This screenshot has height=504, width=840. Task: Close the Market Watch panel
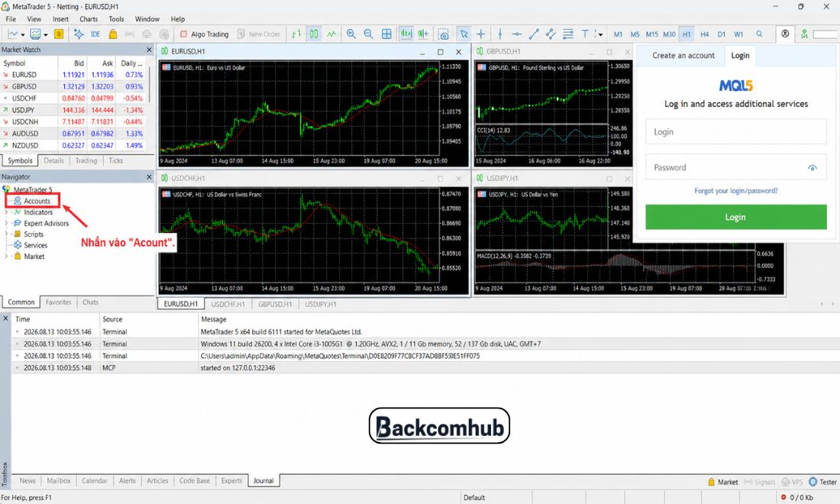(150, 50)
